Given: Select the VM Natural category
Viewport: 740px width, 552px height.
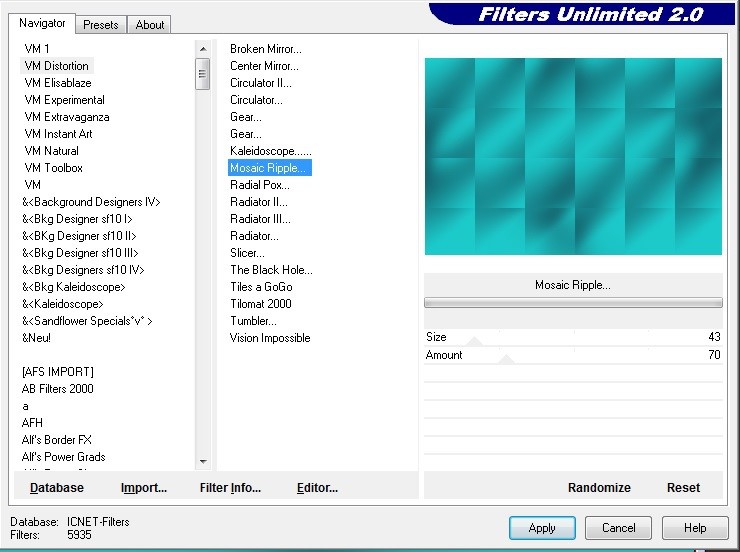Looking at the screenshot, I should [x=51, y=151].
